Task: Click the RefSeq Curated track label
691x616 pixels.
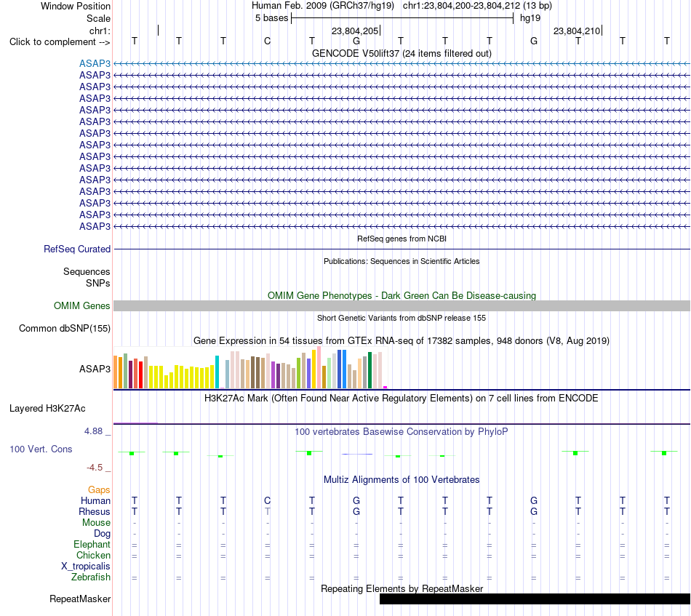Action: pyautogui.click(x=77, y=249)
